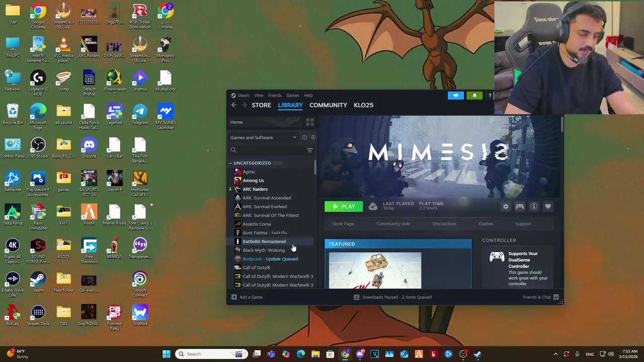Show hidden system tray icons

[x=555, y=354]
